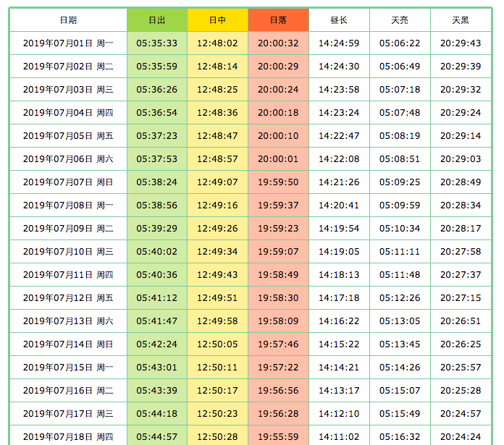Select noon time 12:48:25
Viewport: 504px width, 445px height.
pos(218,89)
